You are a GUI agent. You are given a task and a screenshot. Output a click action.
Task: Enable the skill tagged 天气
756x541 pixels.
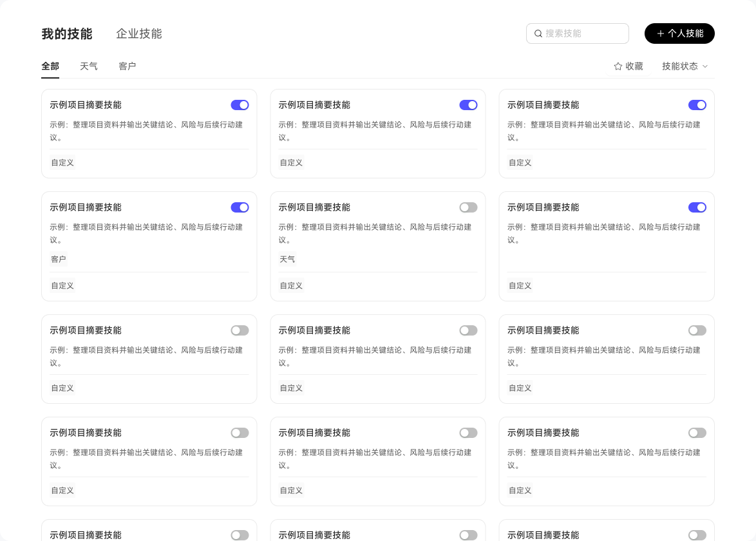pos(468,207)
